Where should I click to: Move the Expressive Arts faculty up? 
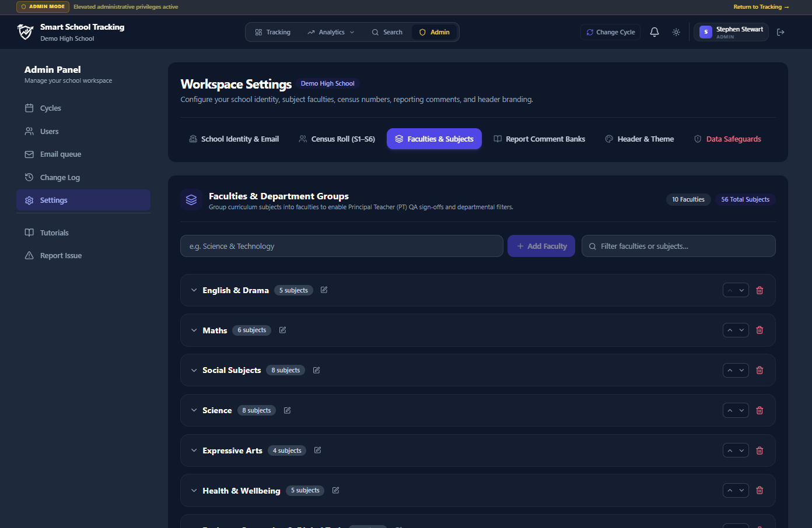click(730, 450)
